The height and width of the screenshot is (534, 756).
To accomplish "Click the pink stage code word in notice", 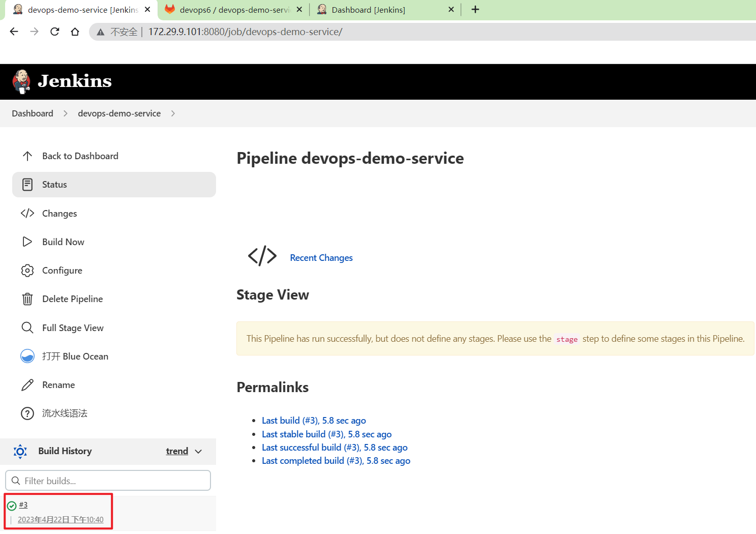I will pos(567,339).
